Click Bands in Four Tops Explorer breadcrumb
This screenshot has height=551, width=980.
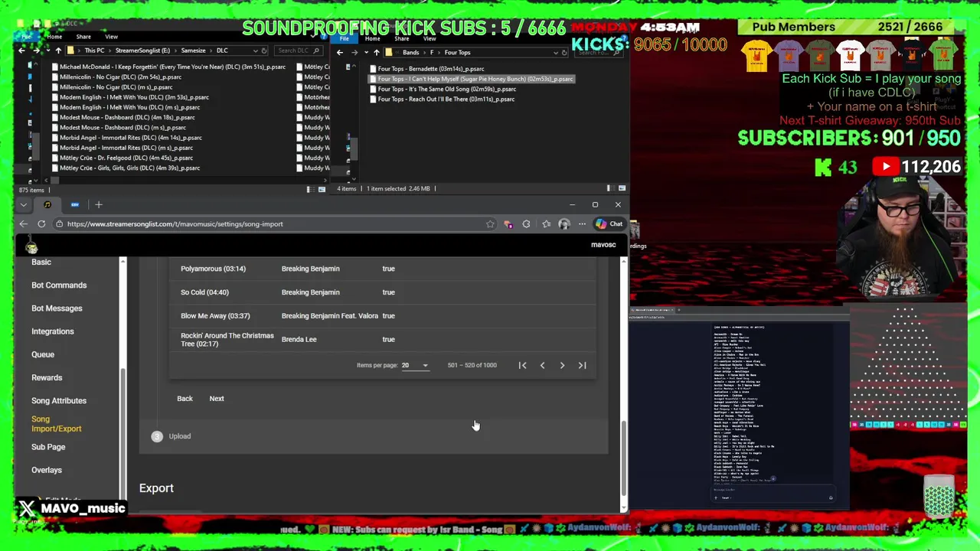[410, 52]
